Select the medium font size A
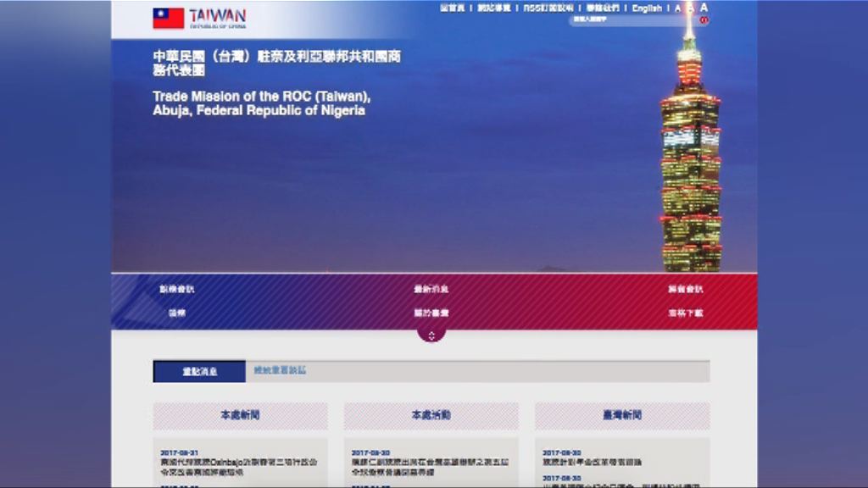The height and width of the screenshot is (488, 868). click(690, 8)
